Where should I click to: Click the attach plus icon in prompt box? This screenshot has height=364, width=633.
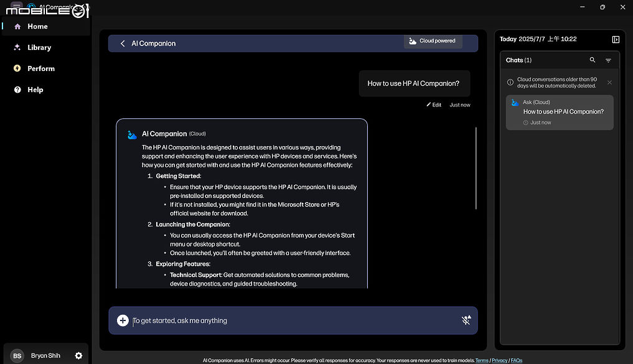tap(123, 320)
